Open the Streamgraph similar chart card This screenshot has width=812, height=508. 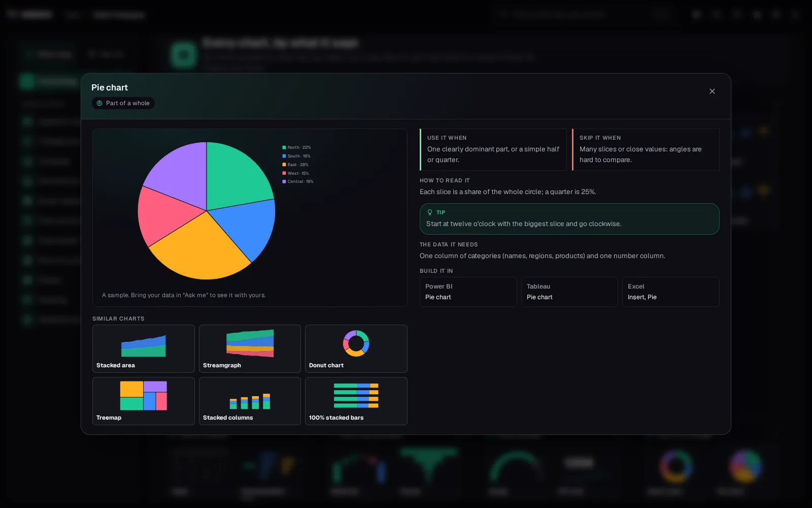click(x=250, y=349)
